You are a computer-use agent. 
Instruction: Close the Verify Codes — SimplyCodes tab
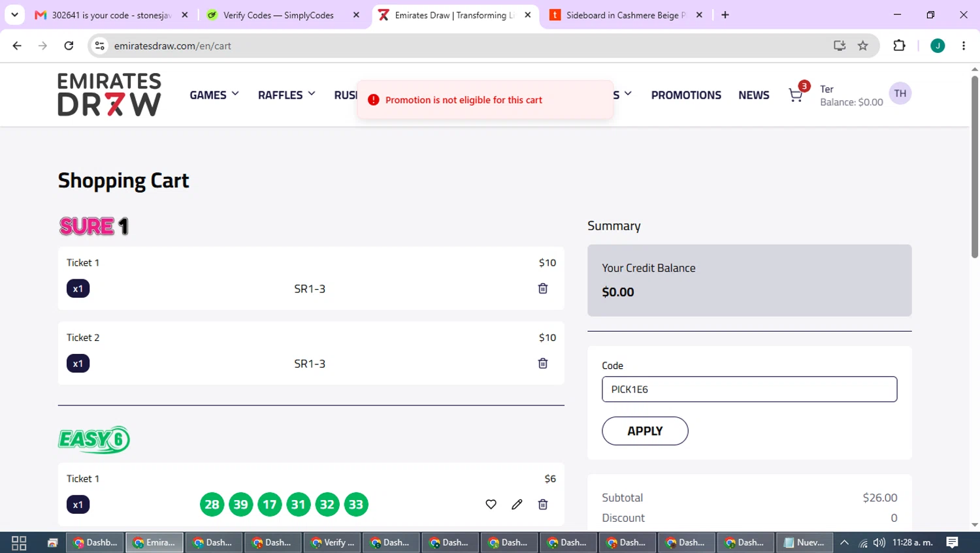coord(356,15)
